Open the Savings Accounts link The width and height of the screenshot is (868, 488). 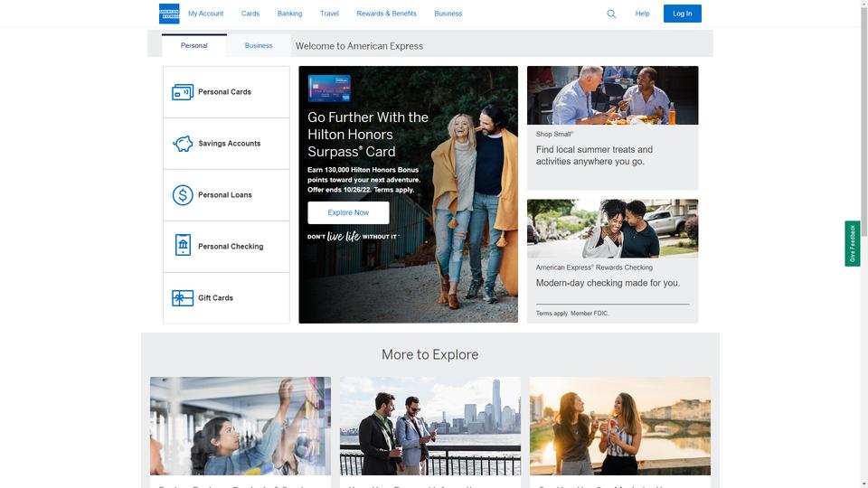pos(226,144)
